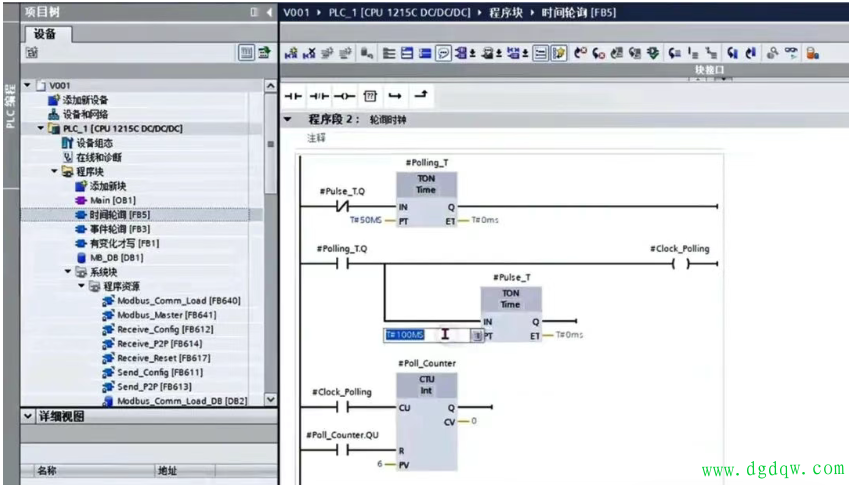This screenshot has height=485, width=851.
Task: Insert an output coil from favorites
Action: (x=345, y=96)
